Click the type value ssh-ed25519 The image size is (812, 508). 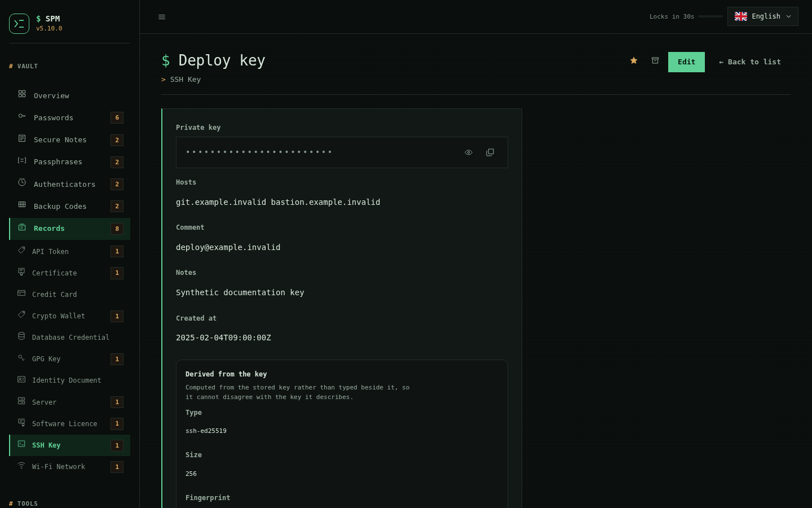[206, 431]
